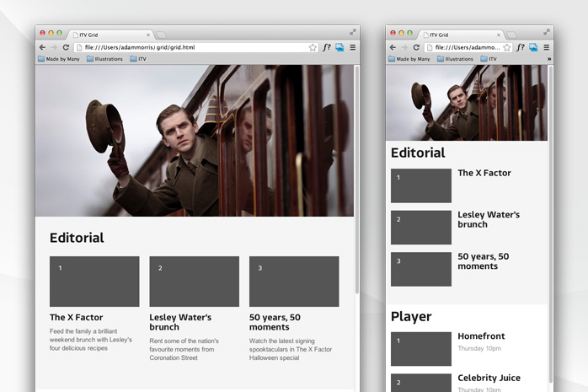Open Lesley Water's brunch heading in the left window

click(180, 322)
